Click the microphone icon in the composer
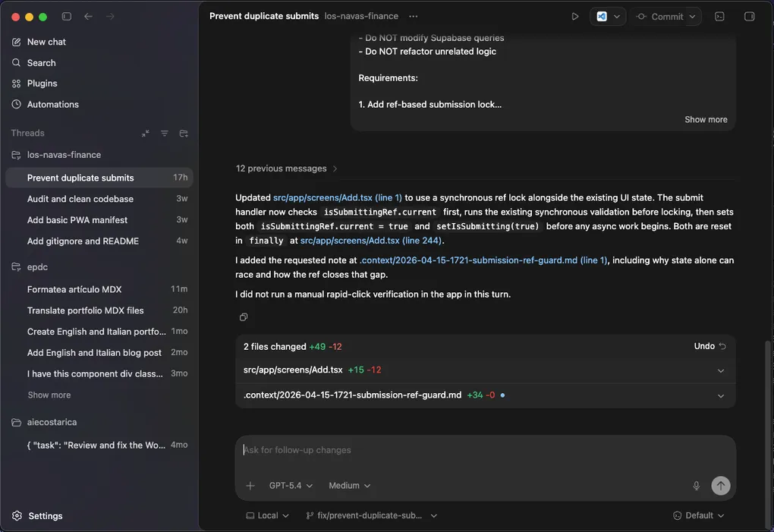Viewport: 774px width, 532px height. (696, 485)
